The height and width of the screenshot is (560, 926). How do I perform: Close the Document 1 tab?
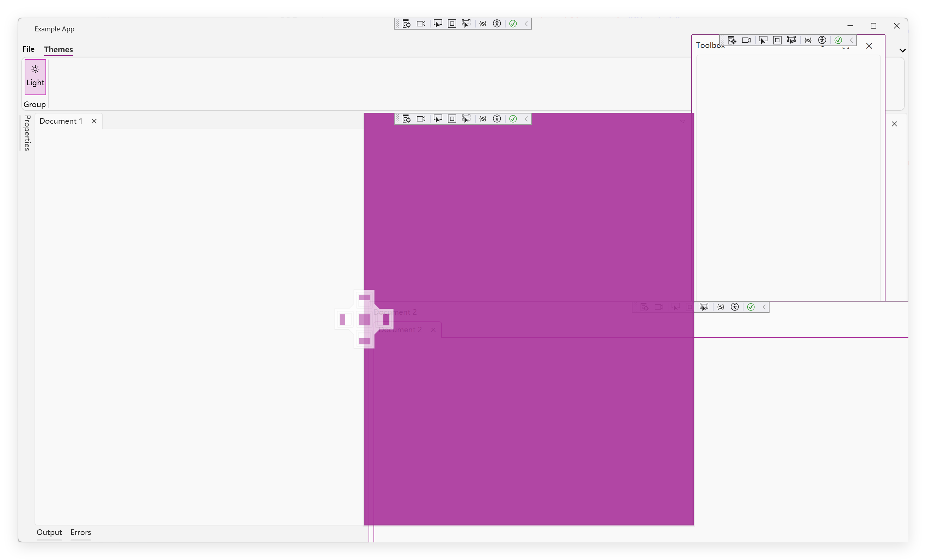[x=94, y=121]
